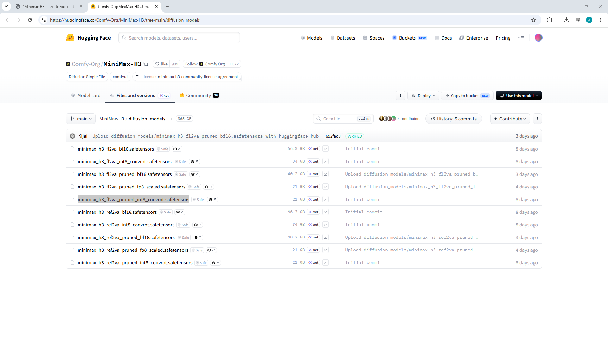Download minimax_h3_fl2va_pruned_fp8_scaled.safetensors file
This screenshot has width=608, height=364.
(x=326, y=187)
